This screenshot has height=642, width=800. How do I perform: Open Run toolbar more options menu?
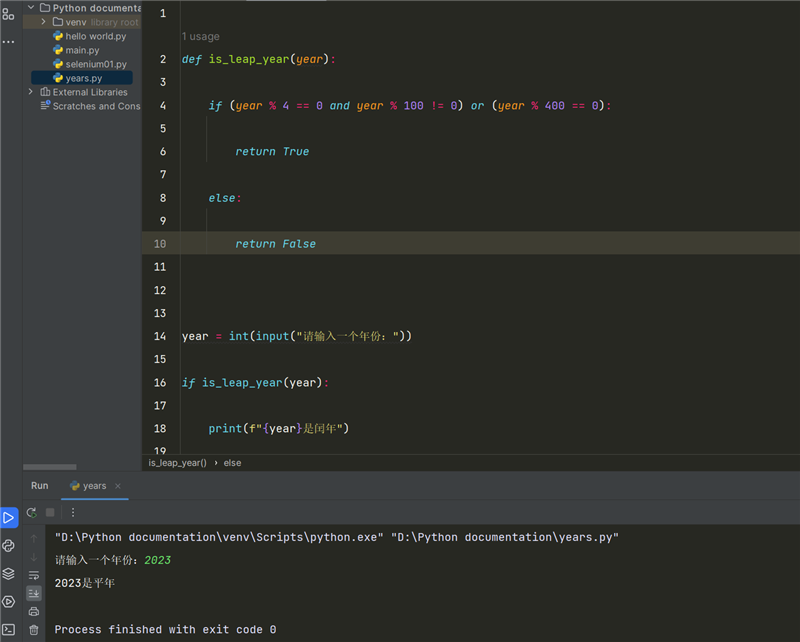coord(72,512)
